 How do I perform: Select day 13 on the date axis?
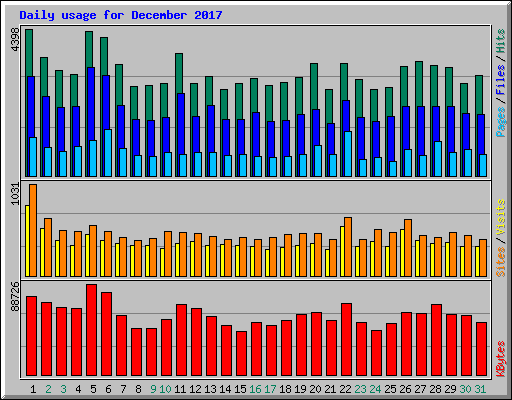coord(210,389)
